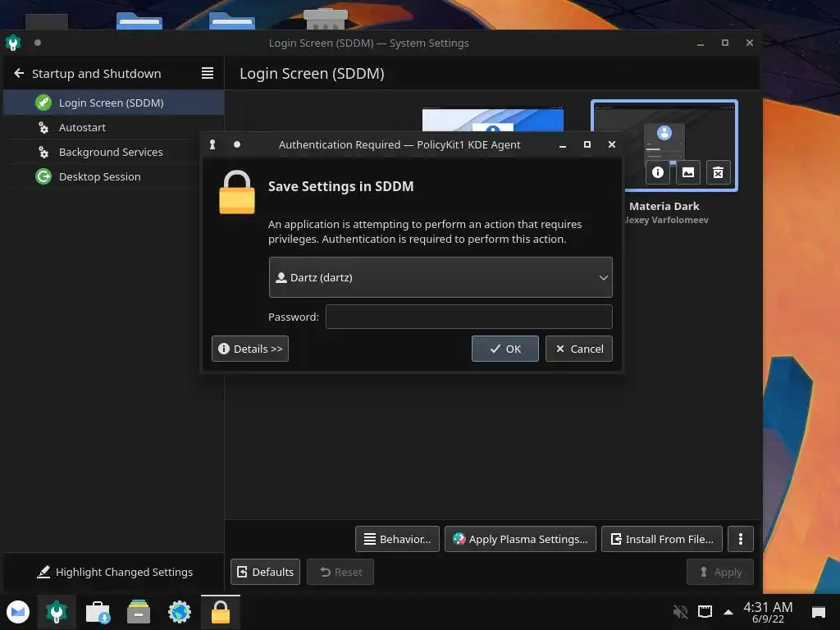Click the network tray icon

(x=705, y=611)
